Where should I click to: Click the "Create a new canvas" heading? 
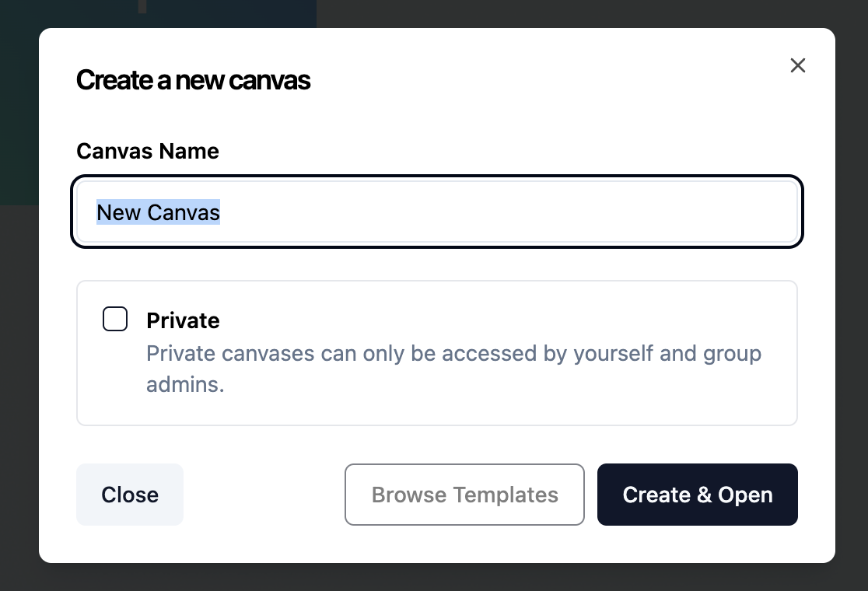pyautogui.click(x=193, y=80)
